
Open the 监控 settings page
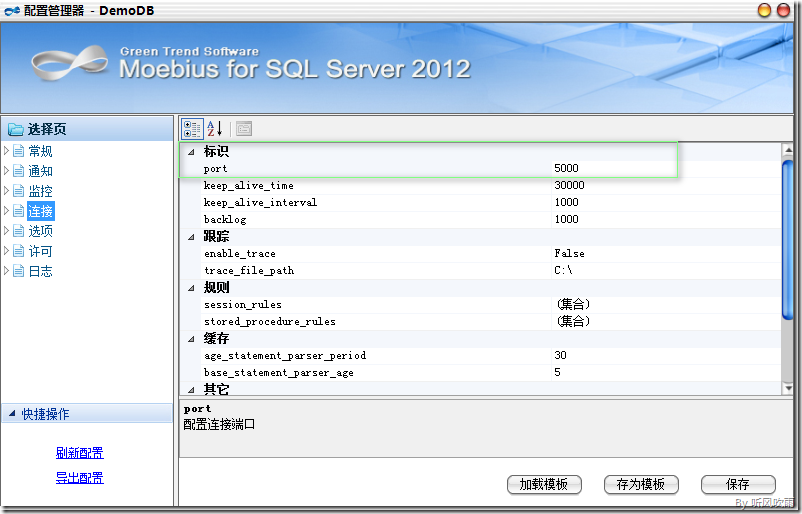(x=40, y=191)
